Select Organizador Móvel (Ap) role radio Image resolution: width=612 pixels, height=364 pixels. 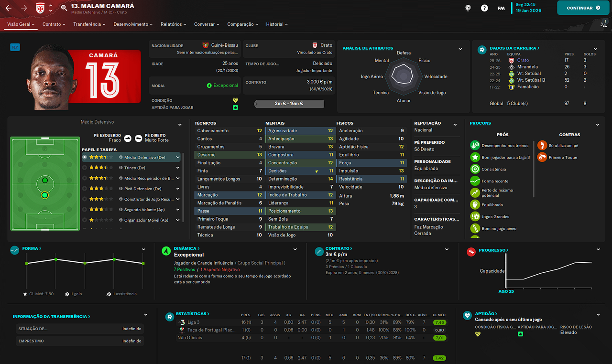pos(85,220)
